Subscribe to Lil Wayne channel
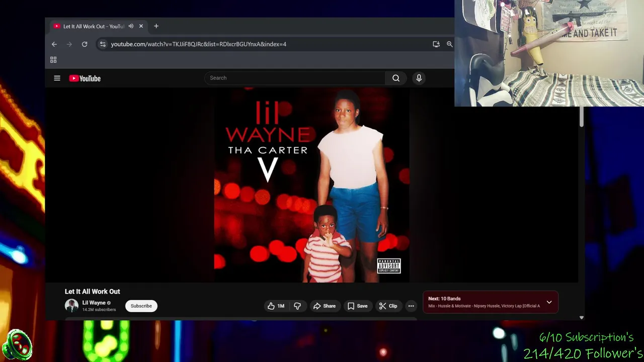The width and height of the screenshot is (644, 362). pos(141,306)
